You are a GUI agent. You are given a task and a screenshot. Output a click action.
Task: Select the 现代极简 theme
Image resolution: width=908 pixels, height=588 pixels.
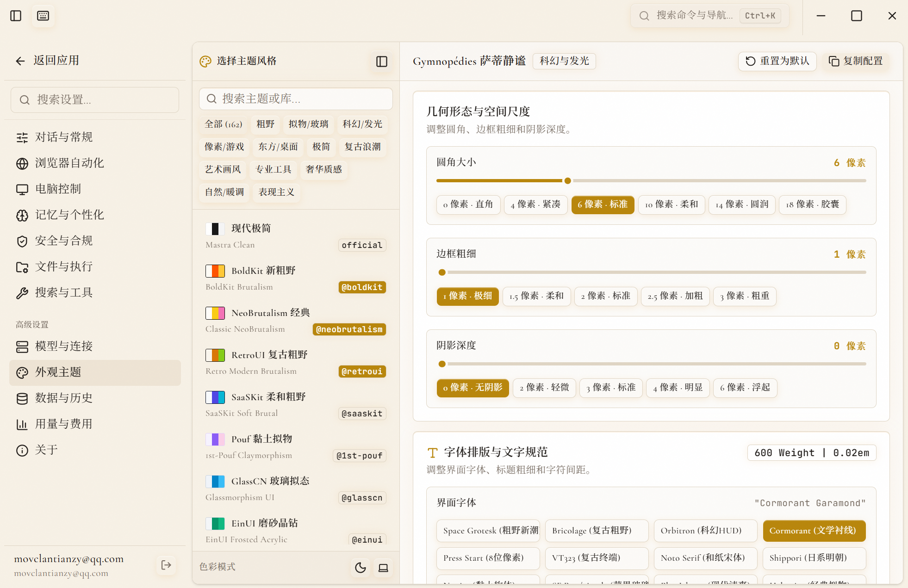296,236
